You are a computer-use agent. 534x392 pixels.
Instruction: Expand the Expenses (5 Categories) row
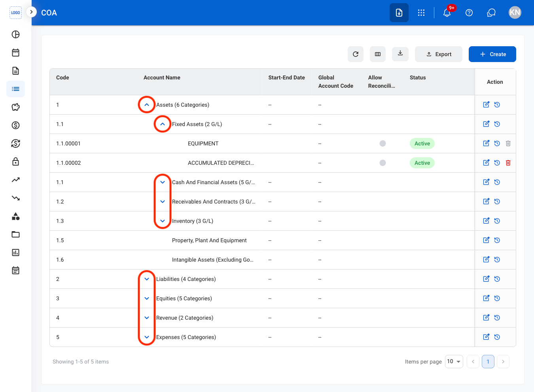(147, 337)
